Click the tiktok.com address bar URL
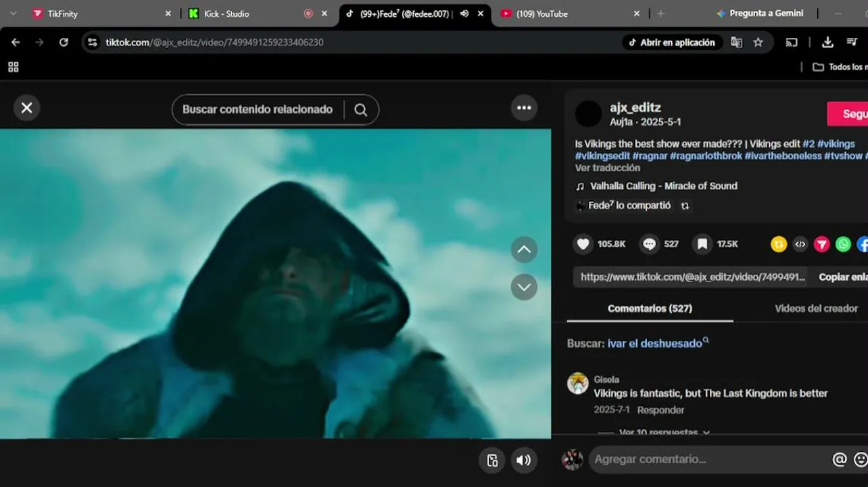Image resolution: width=868 pixels, height=487 pixels. (214, 42)
